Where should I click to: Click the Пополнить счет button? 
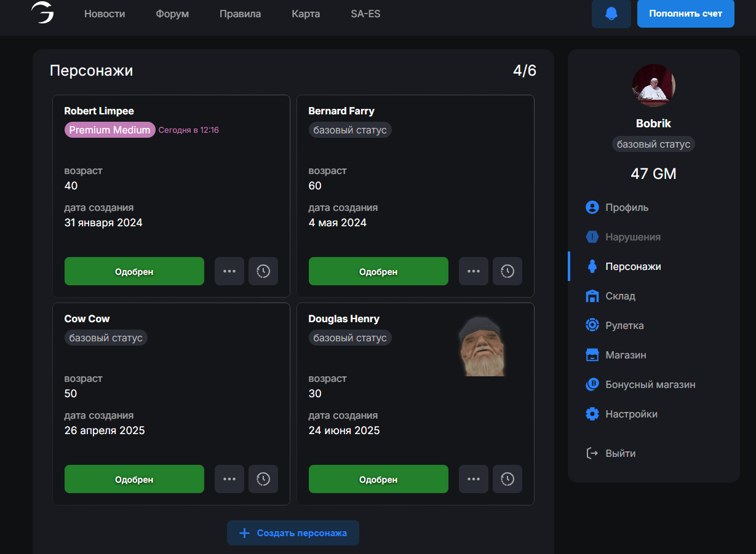coord(685,14)
